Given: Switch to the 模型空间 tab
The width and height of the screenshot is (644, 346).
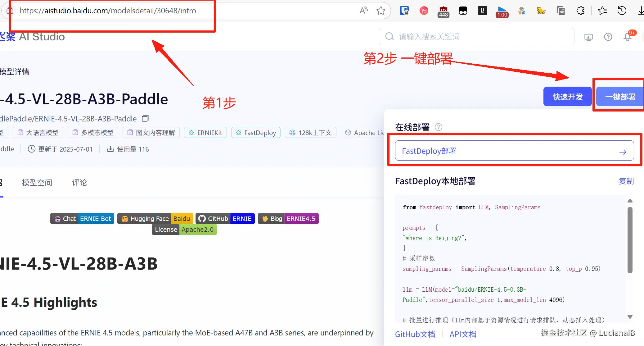Looking at the screenshot, I should coord(37,183).
